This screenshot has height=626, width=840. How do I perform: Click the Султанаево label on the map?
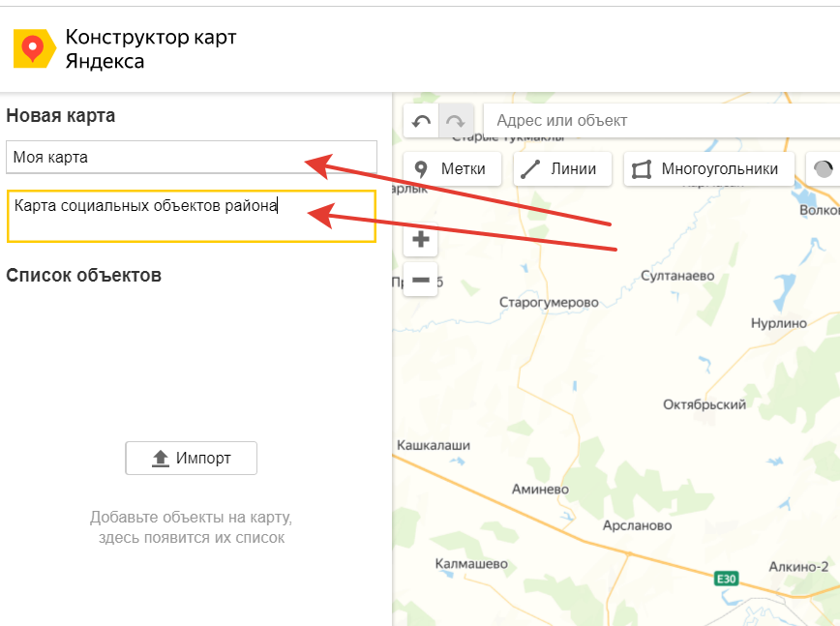click(x=677, y=276)
